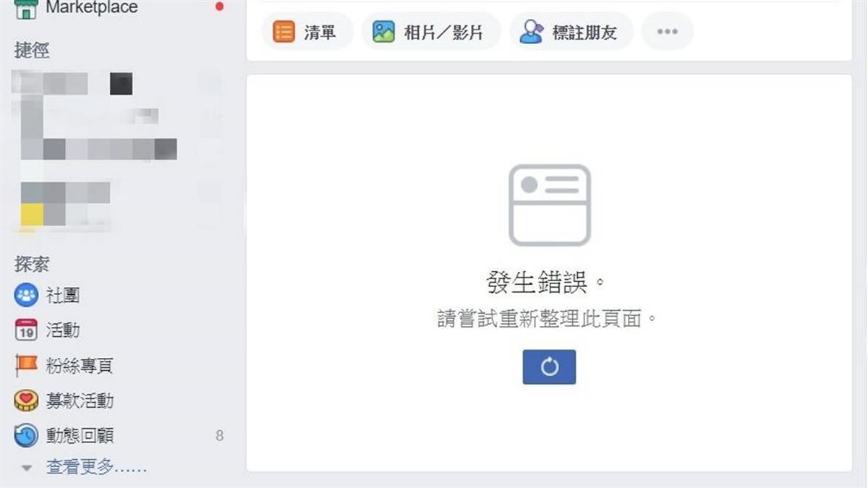Click the 查看更多 link text
This screenshot has width=868, height=488.
[96, 468]
